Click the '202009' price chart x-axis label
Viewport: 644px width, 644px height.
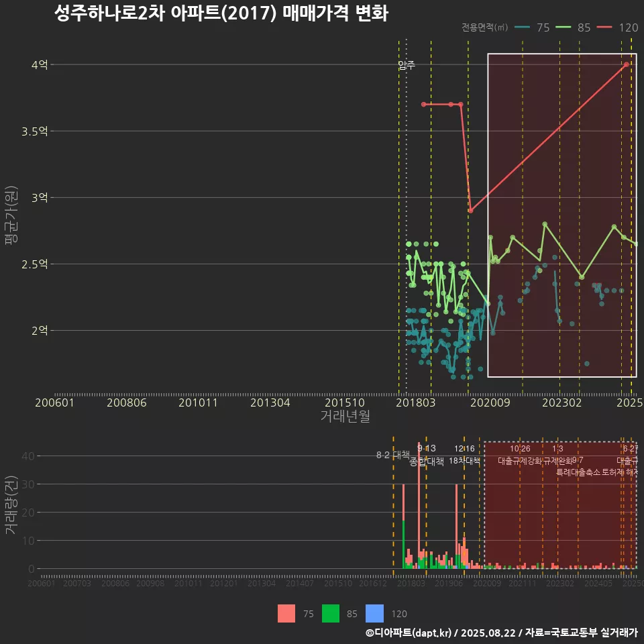click(x=490, y=402)
